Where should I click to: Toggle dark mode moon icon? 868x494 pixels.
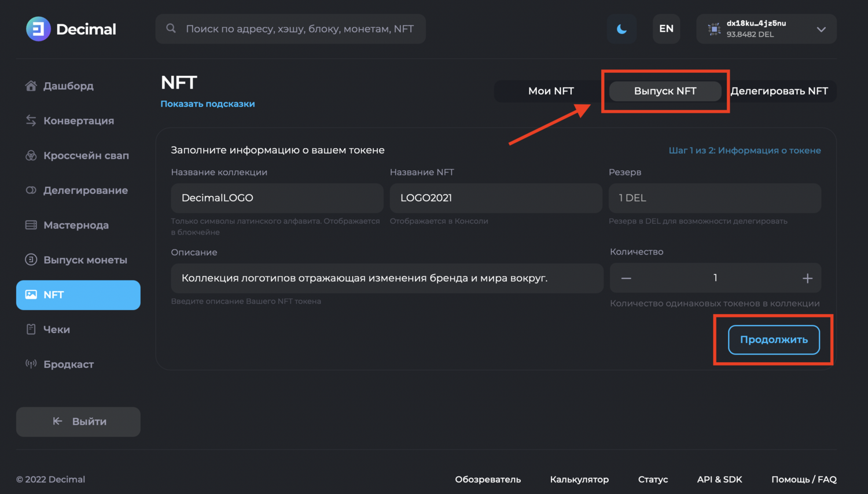coord(621,29)
